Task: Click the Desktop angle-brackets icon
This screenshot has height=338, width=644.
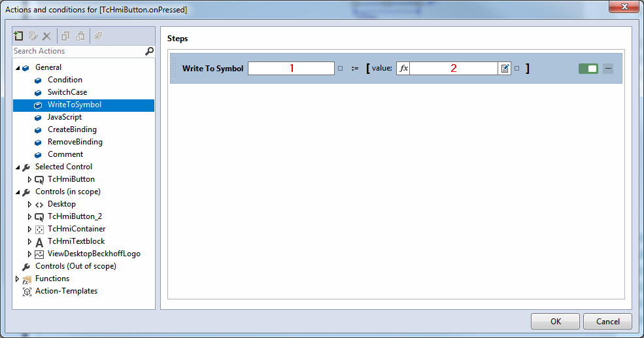Action: (39, 205)
